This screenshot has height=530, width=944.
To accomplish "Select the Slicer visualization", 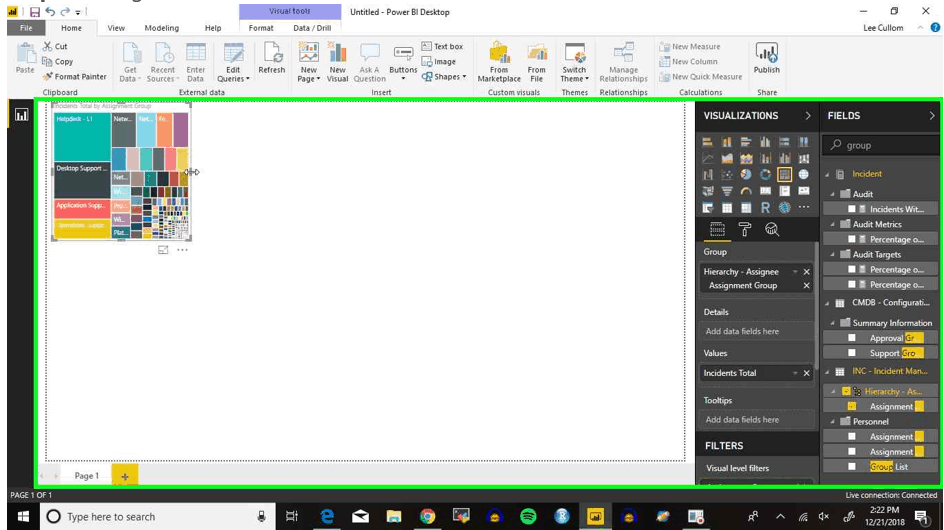I will point(707,208).
